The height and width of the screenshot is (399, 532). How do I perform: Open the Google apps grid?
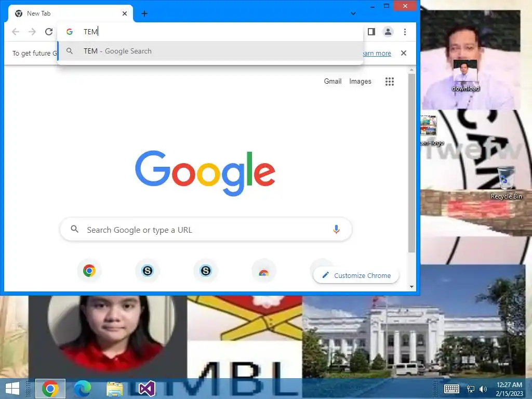[390, 82]
